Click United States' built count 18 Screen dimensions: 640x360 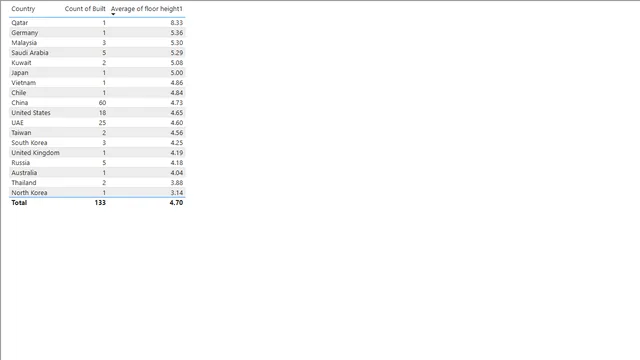(102, 113)
